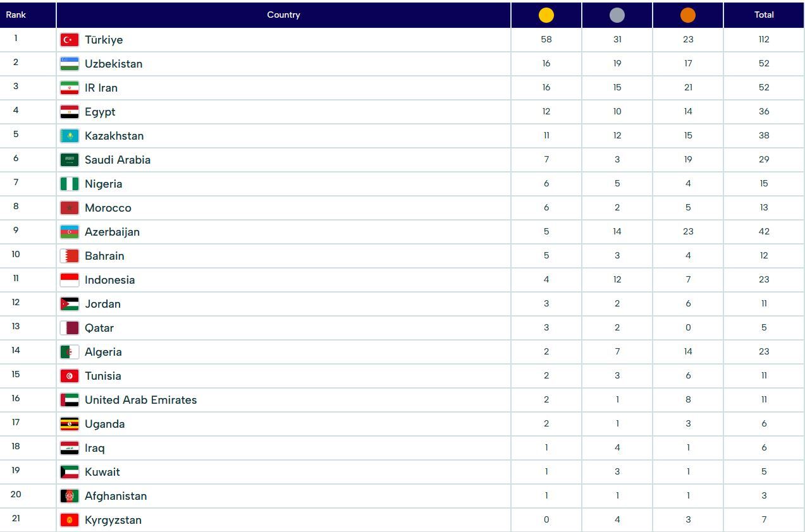Click the Country column header
The image size is (805, 532).
click(283, 15)
